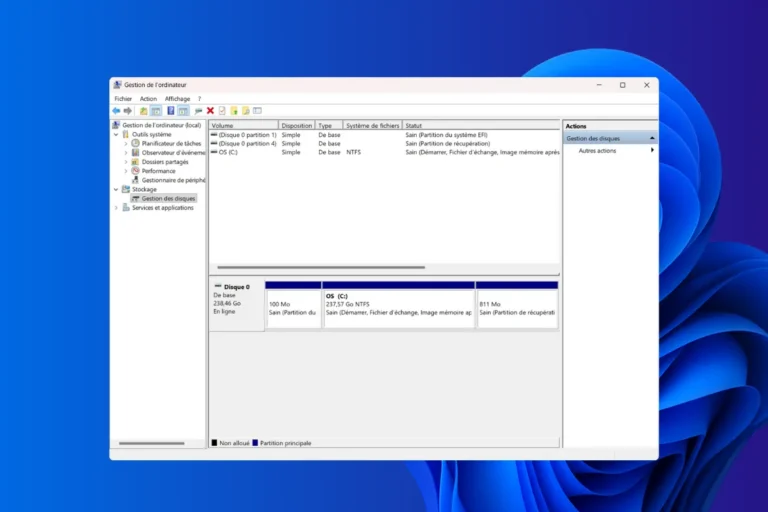Image resolution: width=768 pixels, height=512 pixels.
Task: Sort by the Type column header
Action: click(329, 125)
